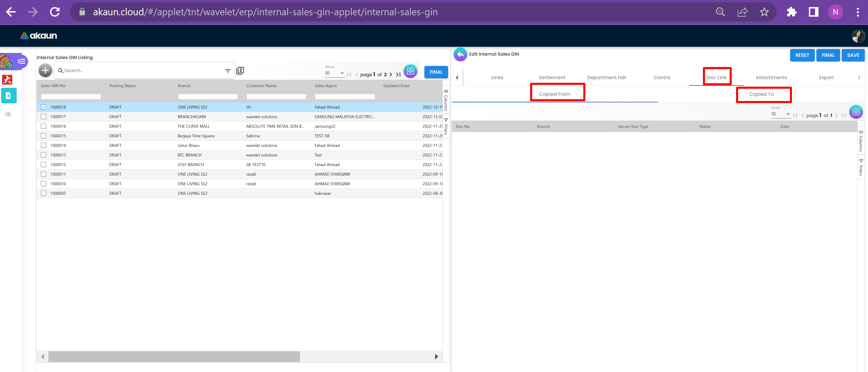868x372 pixels.
Task: Click the grid layout icon in Doc Link panel
Action: pyautogui.click(x=855, y=112)
